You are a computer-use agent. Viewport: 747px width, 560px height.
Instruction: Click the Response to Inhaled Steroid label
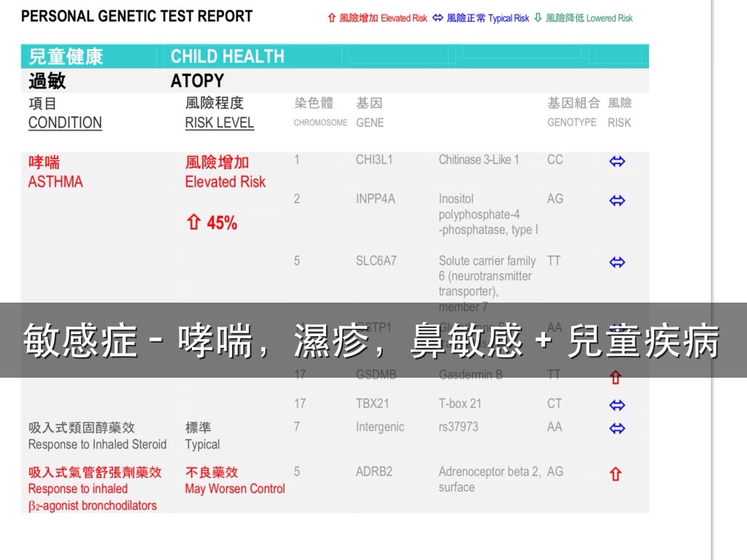(97, 444)
